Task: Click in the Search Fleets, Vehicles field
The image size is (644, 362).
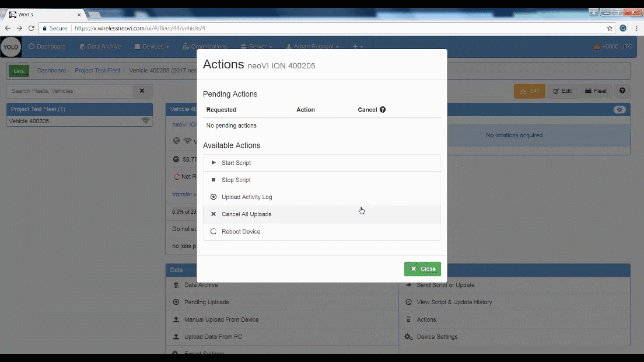Action: point(70,91)
